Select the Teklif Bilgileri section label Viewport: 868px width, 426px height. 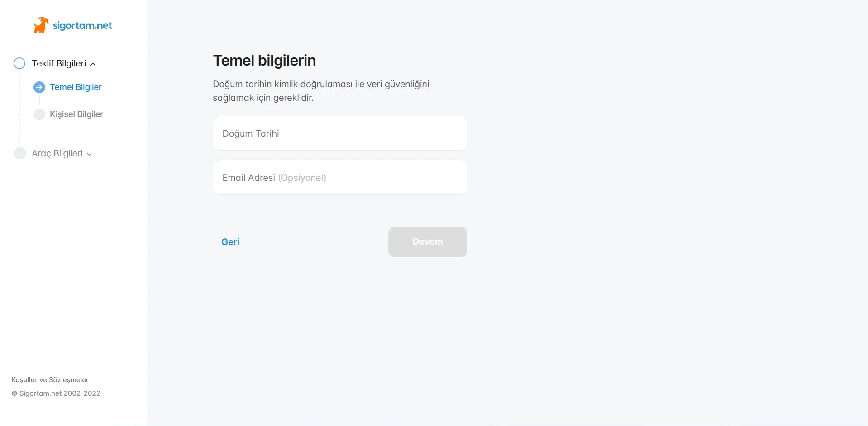pos(59,63)
